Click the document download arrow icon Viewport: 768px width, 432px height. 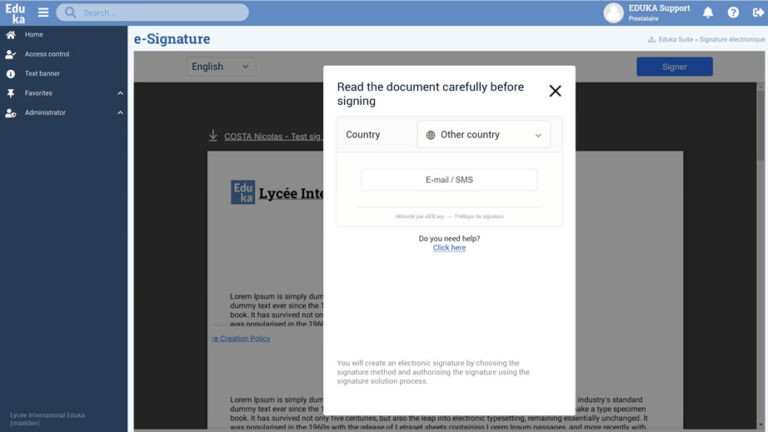pyautogui.click(x=213, y=136)
